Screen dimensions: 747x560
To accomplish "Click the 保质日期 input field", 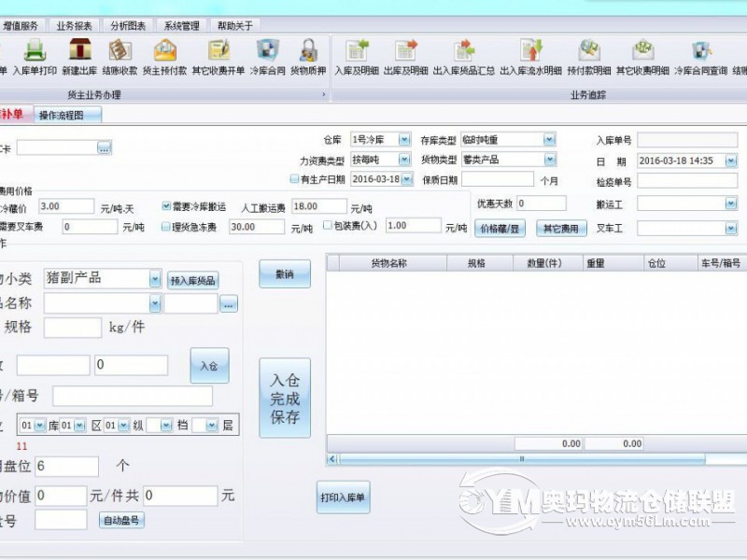I will coord(498,179).
